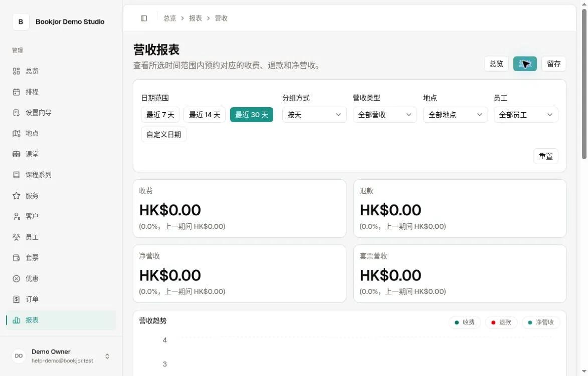
Task: Toggle the 净营收 legend series
Action: [541, 322]
